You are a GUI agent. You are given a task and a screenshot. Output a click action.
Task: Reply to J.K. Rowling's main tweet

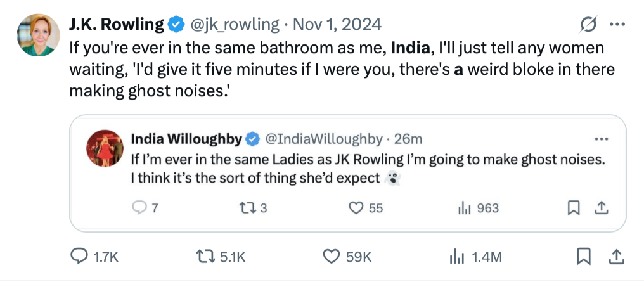click(79, 256)
